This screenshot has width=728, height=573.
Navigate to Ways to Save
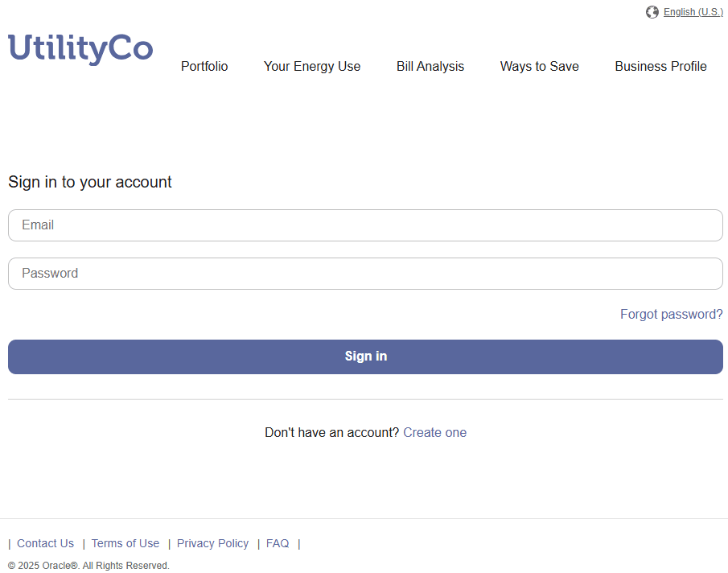[x=539, y=67]
